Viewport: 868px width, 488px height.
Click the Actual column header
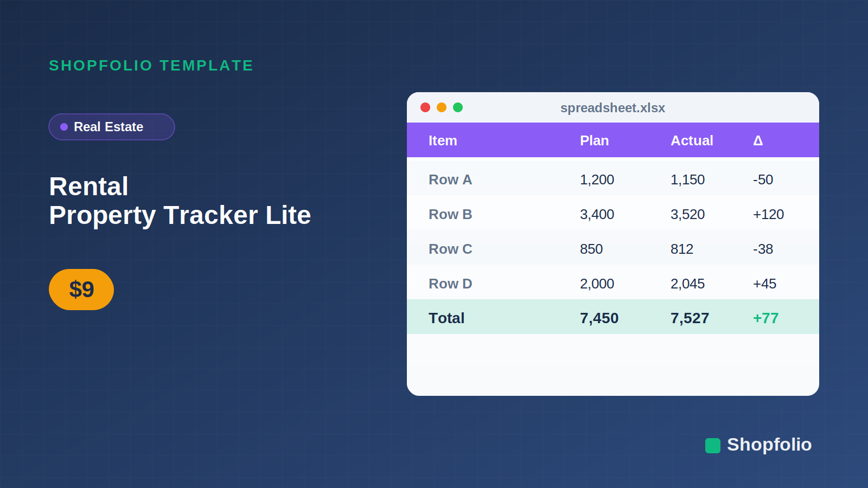692,140
